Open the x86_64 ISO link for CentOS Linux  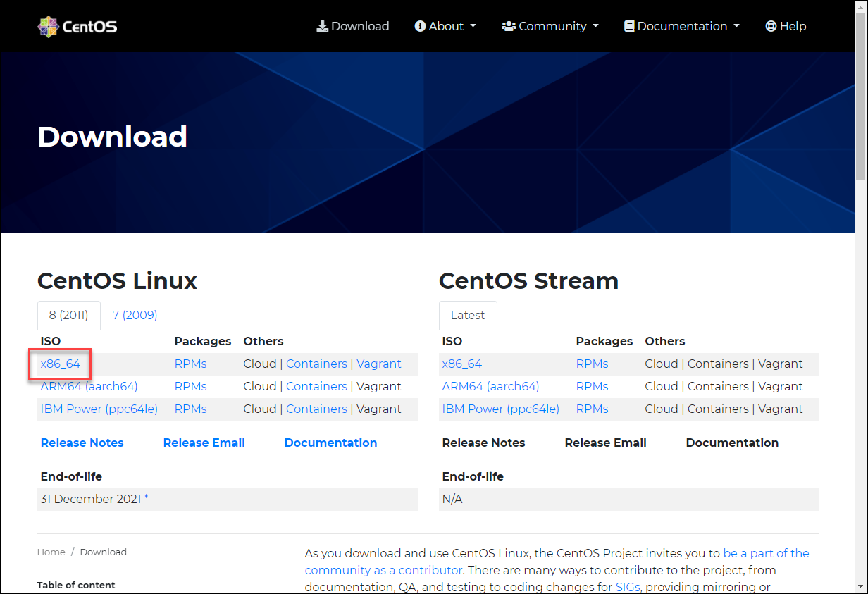pos(61,364)
